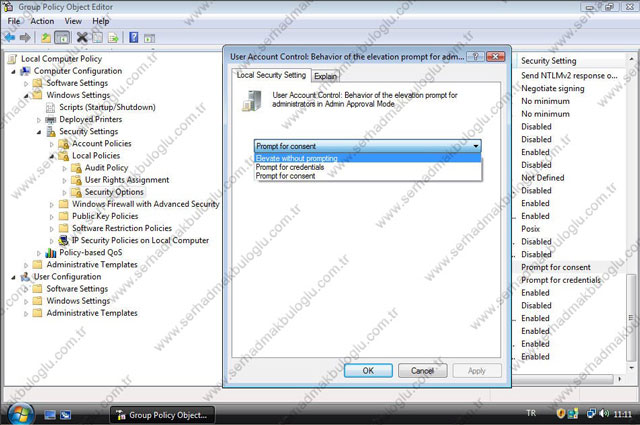Click the horizontal scrollbar right arrow

[x=620, y=379]
